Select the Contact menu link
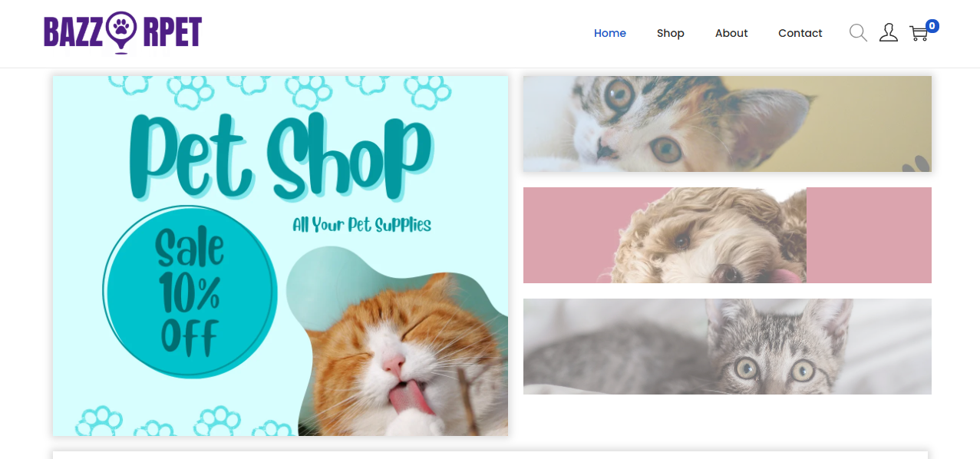Viewport: 980px width, 459px height. 800,33
